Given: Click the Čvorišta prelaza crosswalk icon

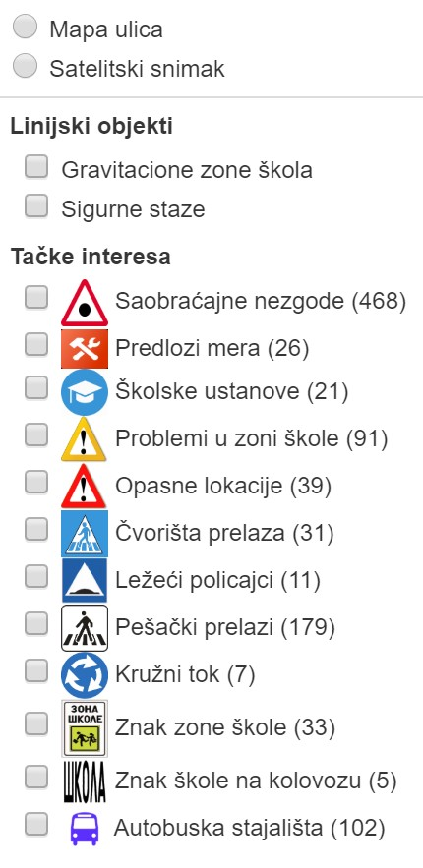Looking at the screenshot, I should (85, 534).
